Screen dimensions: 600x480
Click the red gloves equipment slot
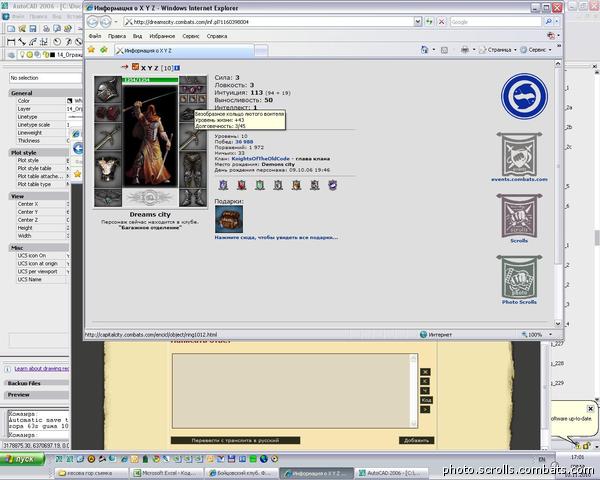click(108, 113)
